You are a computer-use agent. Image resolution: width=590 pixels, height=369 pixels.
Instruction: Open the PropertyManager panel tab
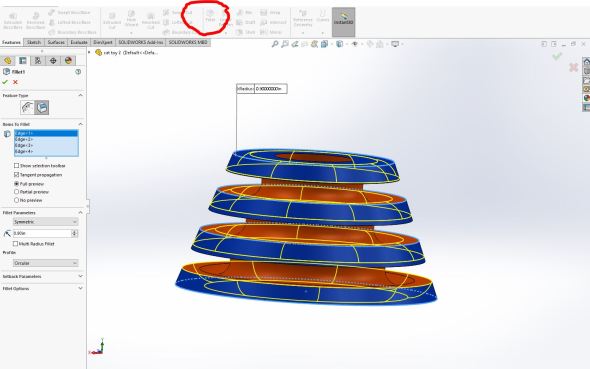click(23, 61)
